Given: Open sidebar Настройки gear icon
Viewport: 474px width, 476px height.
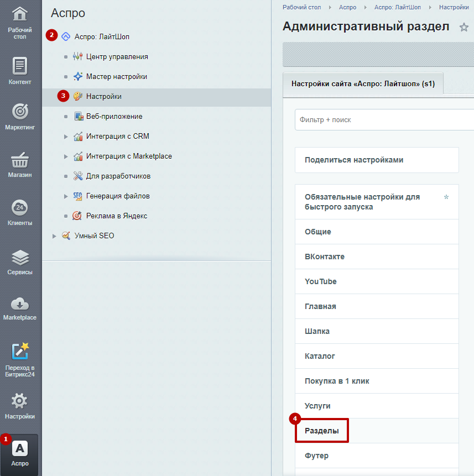Looking at the screenshot, I should 20,401.
